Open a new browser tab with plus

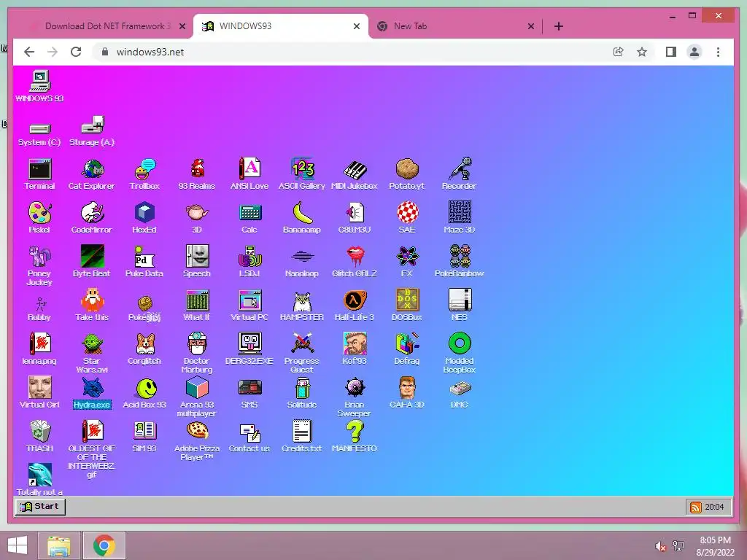559,26
